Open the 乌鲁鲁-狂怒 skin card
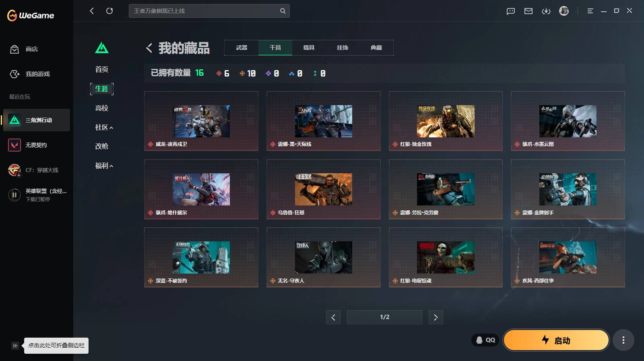 [x=324, y=189]
